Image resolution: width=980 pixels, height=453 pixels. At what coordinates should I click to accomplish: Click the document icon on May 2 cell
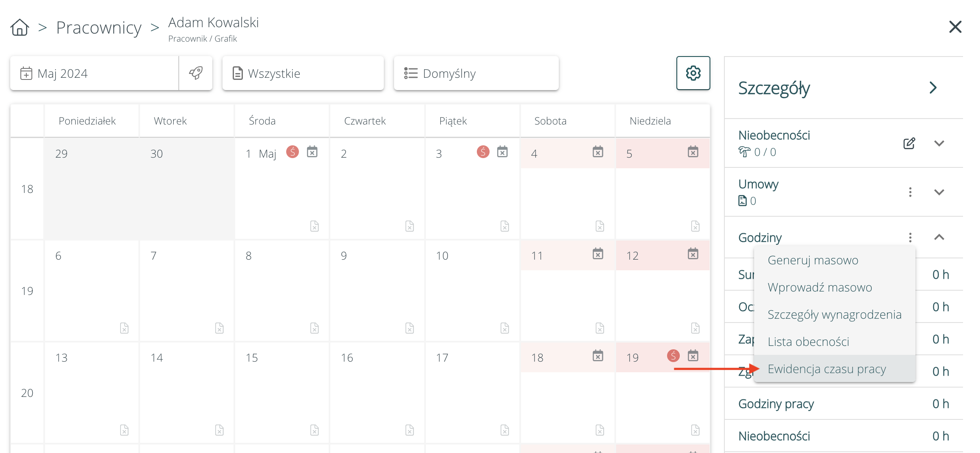pyautogui.click(x=409, y=226)
